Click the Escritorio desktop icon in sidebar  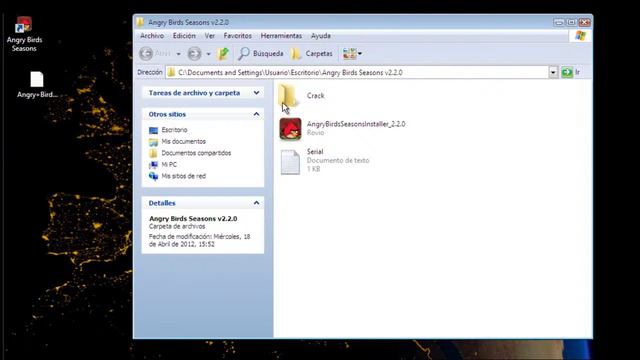(x=153, y=130)
